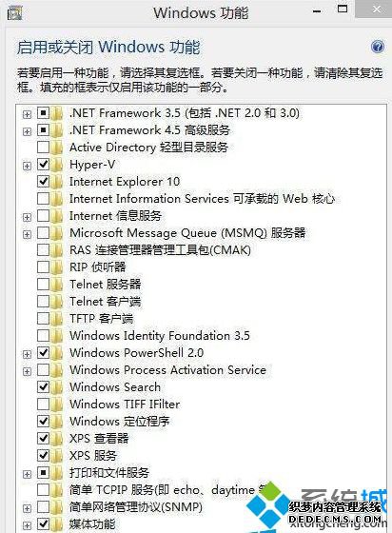Check the TFTP 客户端 checkbox

click(43, 319)
